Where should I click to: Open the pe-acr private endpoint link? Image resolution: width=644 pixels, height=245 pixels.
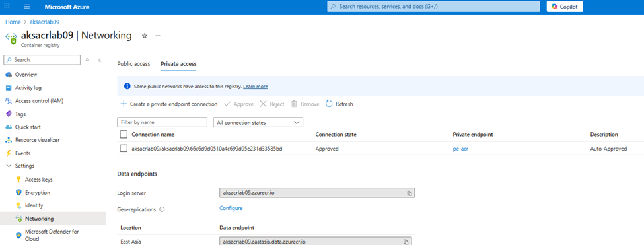(460, 149)
